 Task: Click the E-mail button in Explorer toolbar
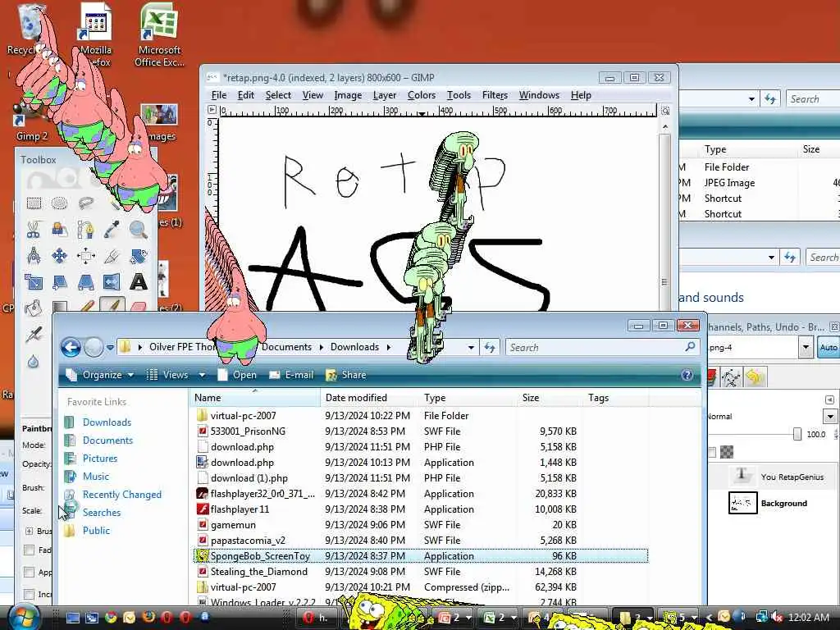(291, 375)
